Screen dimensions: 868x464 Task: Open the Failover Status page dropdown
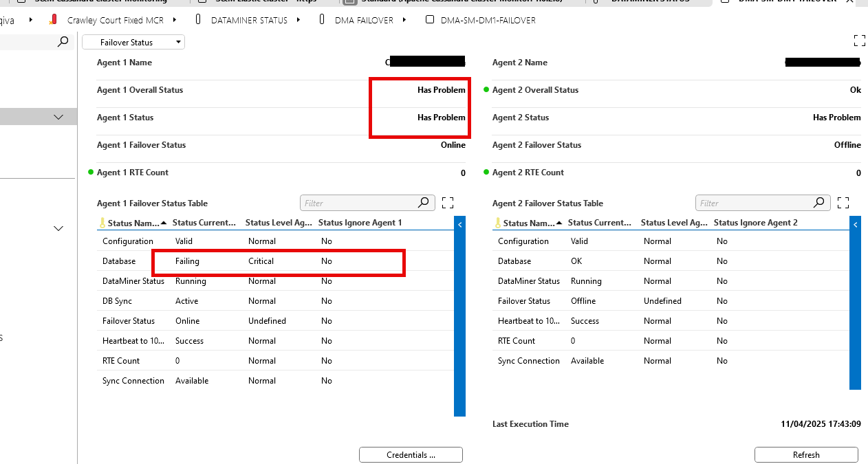pyautogui.click(x=133, y=43)
